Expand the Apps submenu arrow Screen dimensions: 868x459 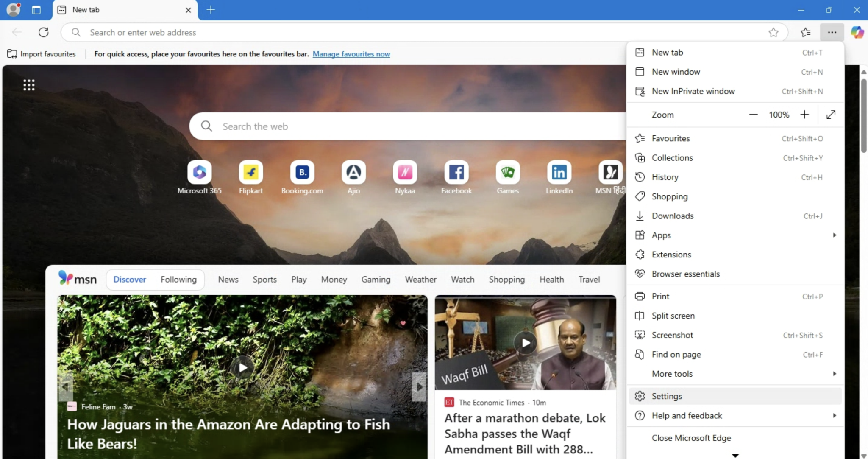tap(834, 235)
